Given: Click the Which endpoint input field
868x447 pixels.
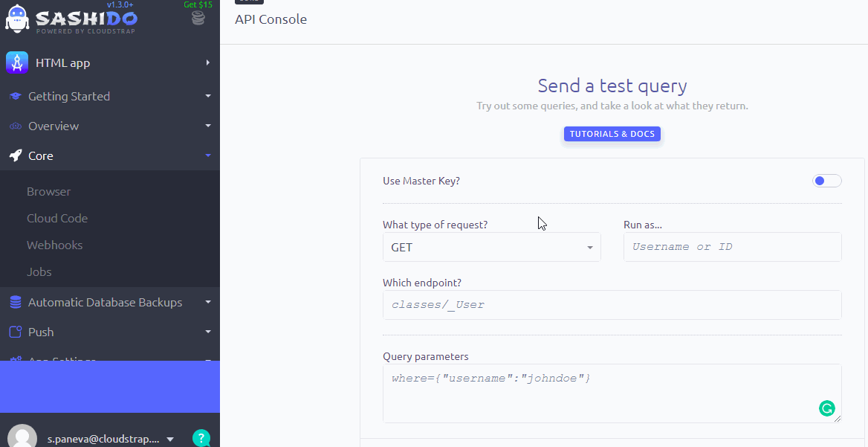Looking at the screenshot, I should (x=612, y=305).
